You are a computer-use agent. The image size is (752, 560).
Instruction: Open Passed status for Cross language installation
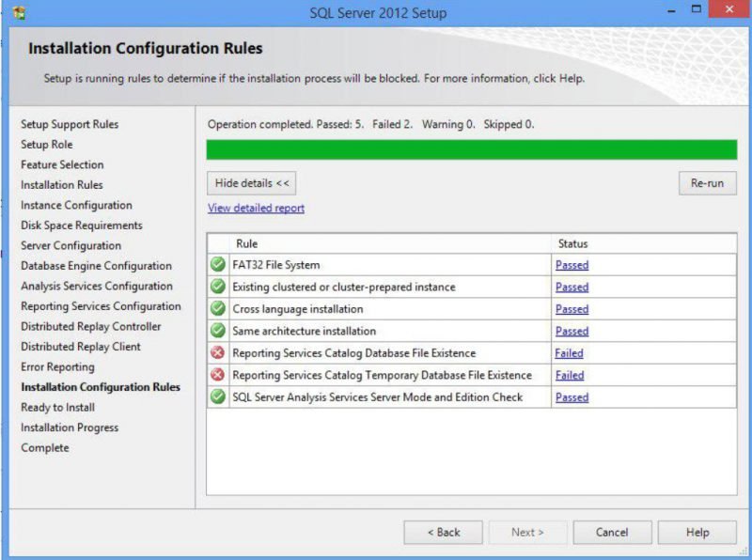pos(572,309)
